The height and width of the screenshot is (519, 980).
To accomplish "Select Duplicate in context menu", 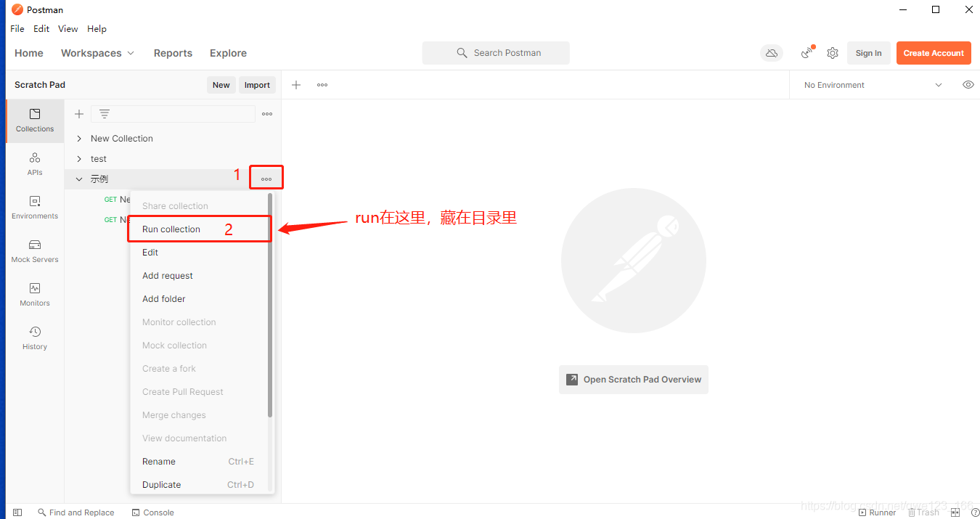I will [x=199, y=485].
